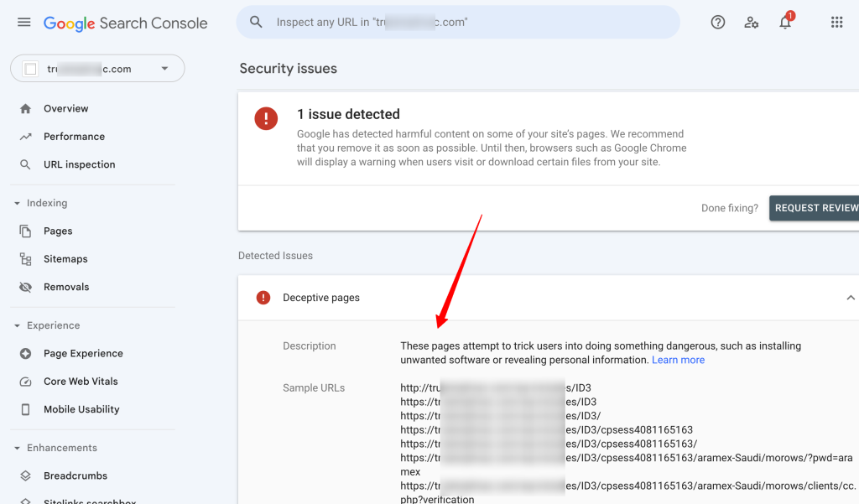The width and height of the screenshot is (859, 504).
Task: Click the Sitemaps tree icon
Action: click(x=25, y=259)
